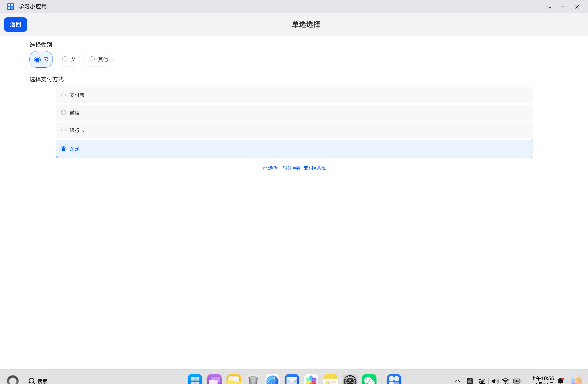Click the window shrink icon in the title bar
This screenshot has width=588, height=384.
[x=549, y=7]
